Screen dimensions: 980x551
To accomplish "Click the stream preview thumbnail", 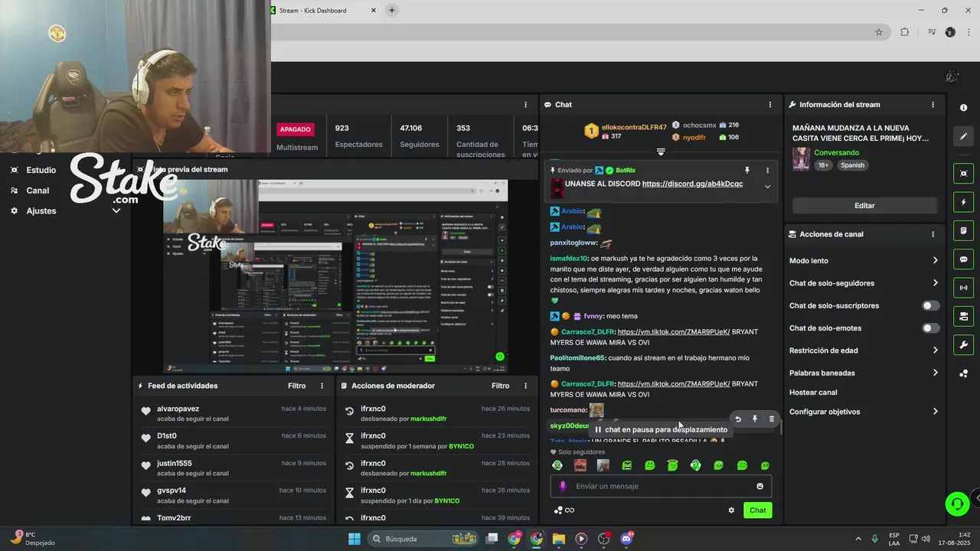I will 335,276.
